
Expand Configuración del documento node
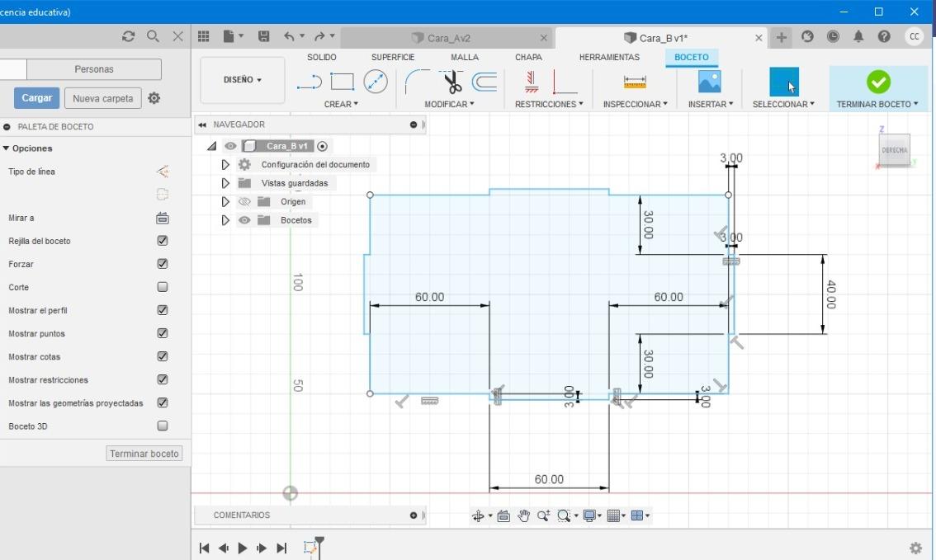pos(225,165)
